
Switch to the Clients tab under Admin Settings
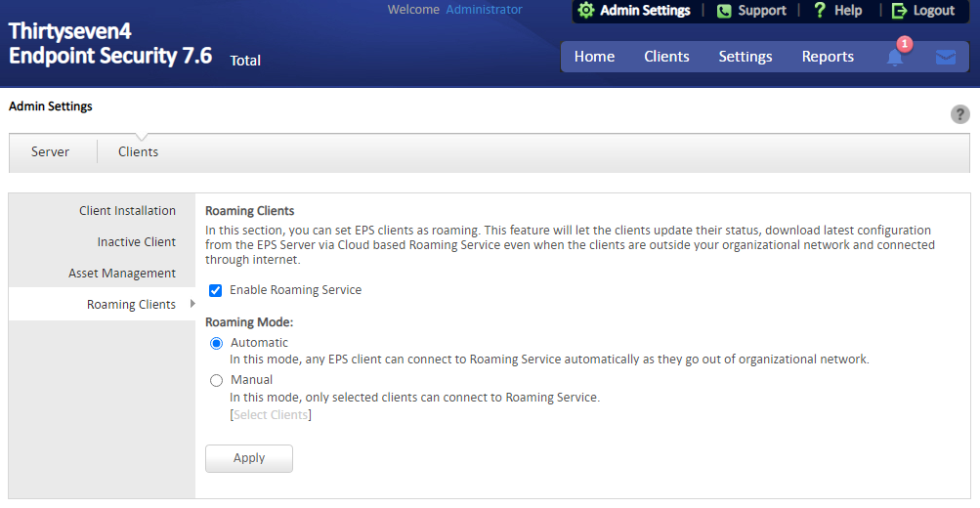[138, 151]
